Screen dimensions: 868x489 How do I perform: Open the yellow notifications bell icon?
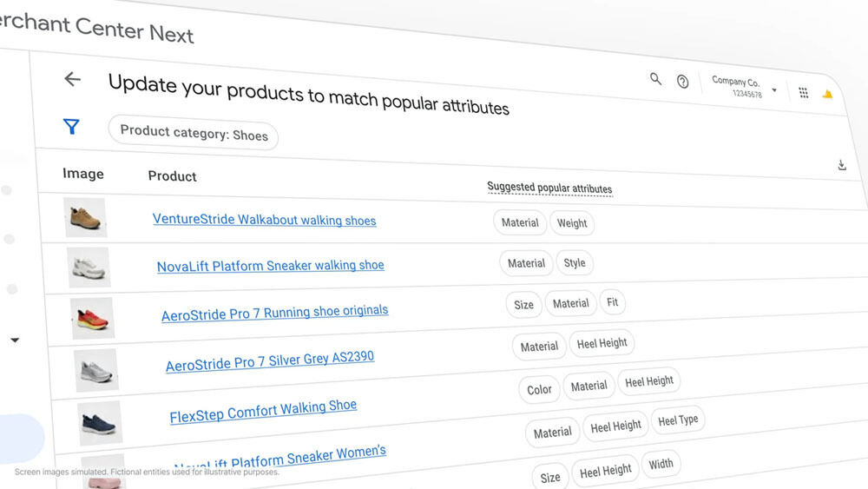(827, 95)
